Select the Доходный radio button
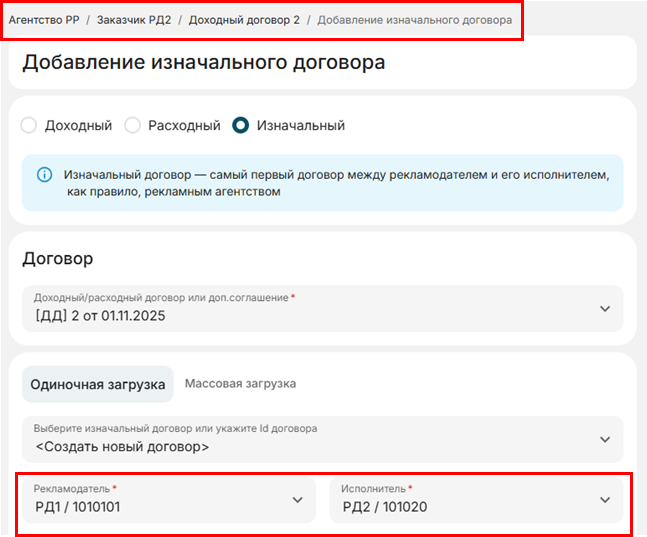The height and width of the screenshot is (537, 647). pos(29,126)
